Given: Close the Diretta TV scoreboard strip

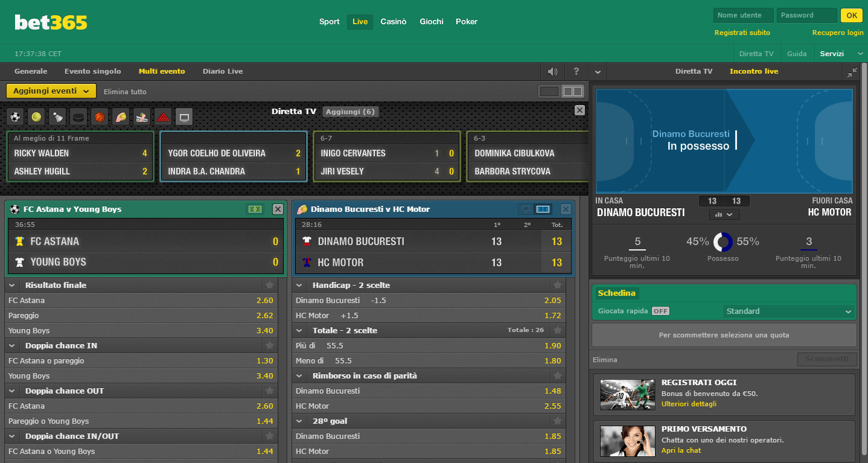Looking at the screenshot, I should point(579,110).
